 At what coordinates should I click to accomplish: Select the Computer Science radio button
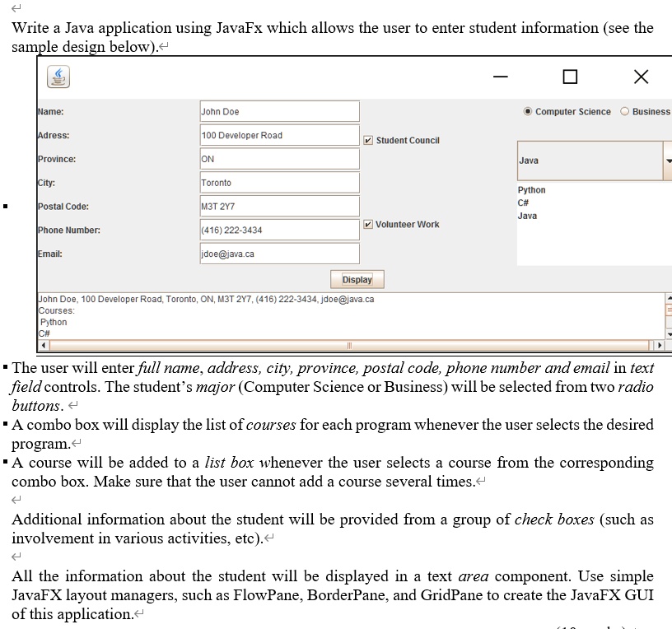[x=528, y=112]
